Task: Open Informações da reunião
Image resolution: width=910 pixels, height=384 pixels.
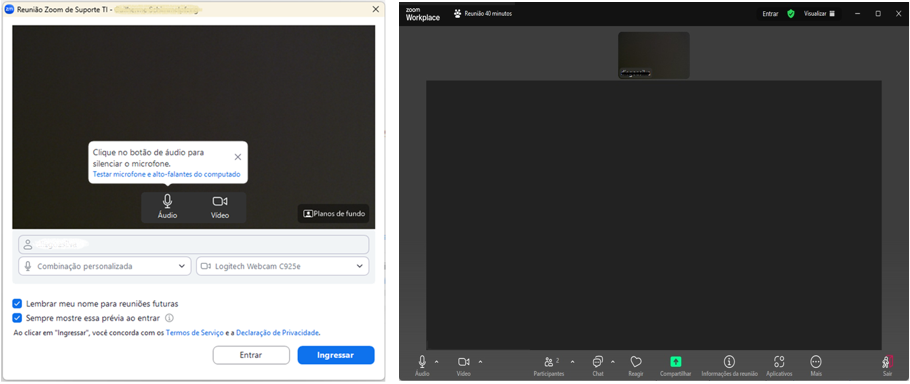Action: [730, 365]
